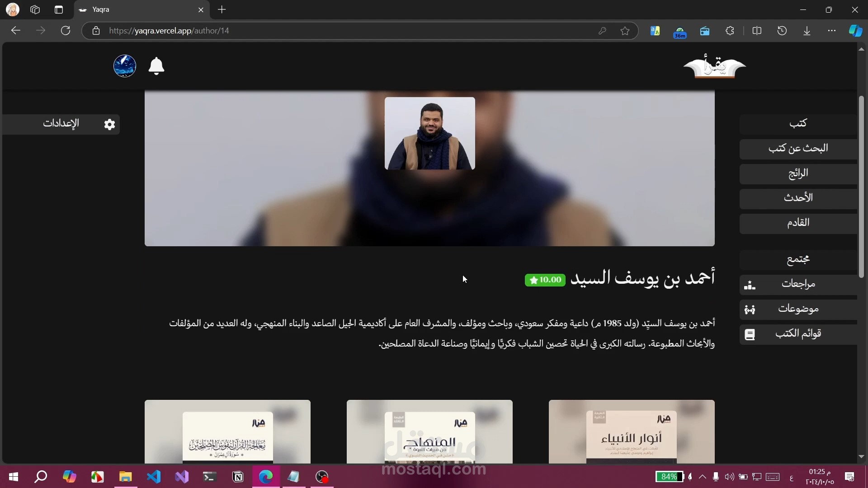This screenshot has height=488, width=868.
Task: Open موضوعات topics sidebar item
Action: (798, 309)
